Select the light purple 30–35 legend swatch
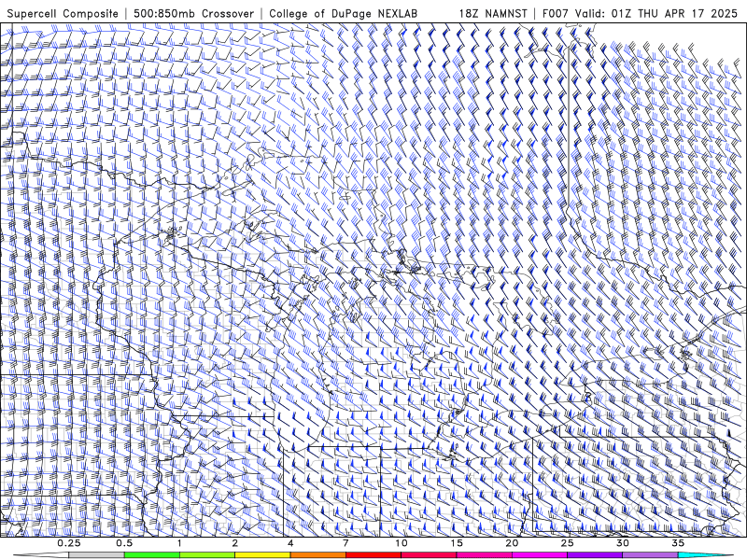 [x=650, y=555]
